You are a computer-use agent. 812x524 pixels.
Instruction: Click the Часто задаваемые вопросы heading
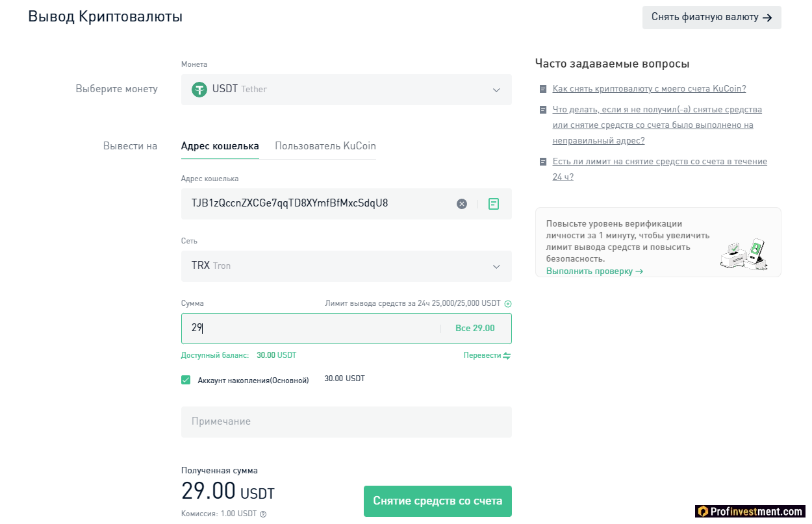click(x=612, y=64)
